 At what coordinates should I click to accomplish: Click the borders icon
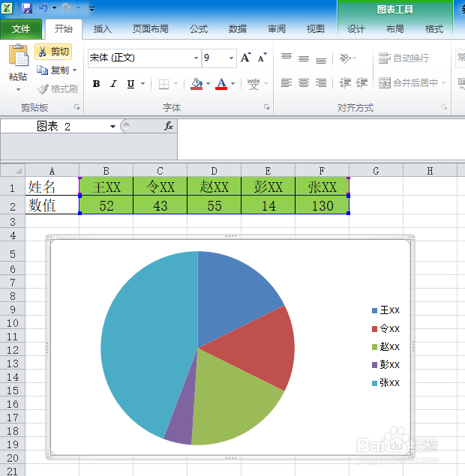pyautogui.click(x=164, y=84)
